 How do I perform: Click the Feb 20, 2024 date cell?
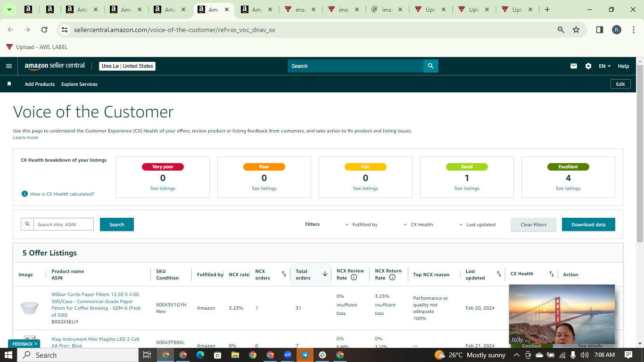480,308
